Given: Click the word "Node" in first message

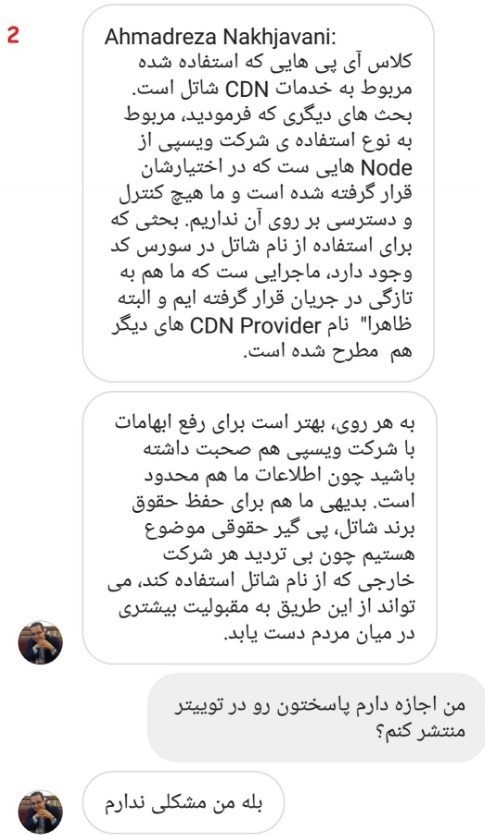Looking at the screenshot, I should click(387, 168).
